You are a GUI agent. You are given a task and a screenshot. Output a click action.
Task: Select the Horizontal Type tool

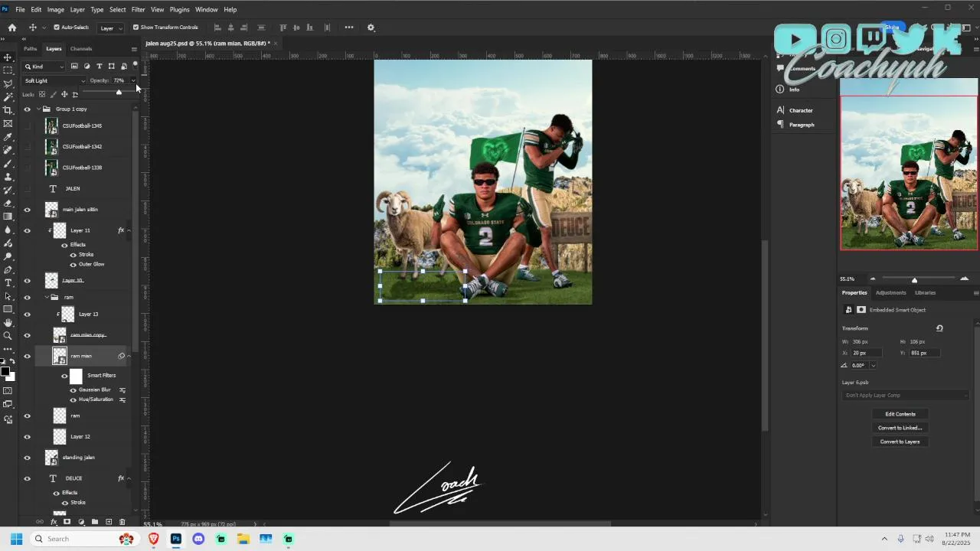(x=8, y=282)
